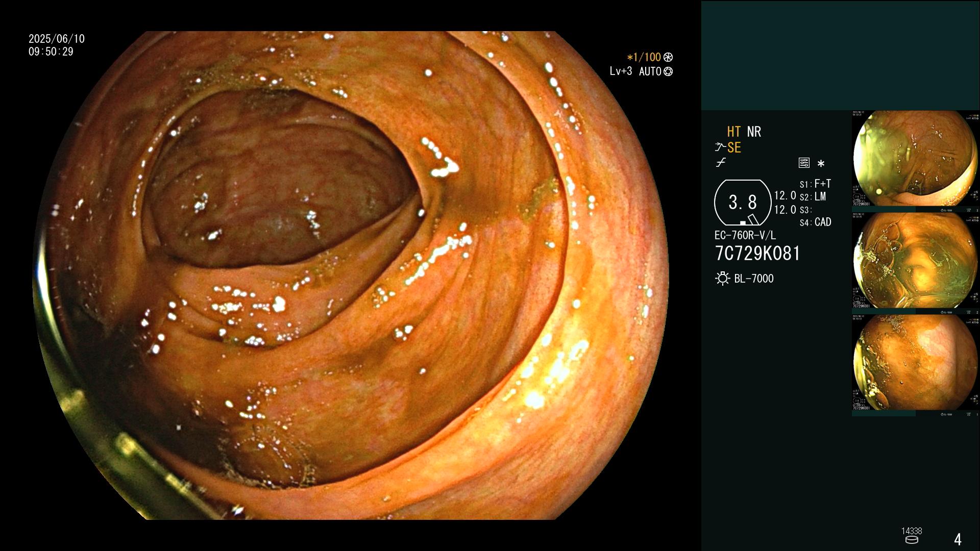Click the main live endoscopy view

click(x=351, y=275)
